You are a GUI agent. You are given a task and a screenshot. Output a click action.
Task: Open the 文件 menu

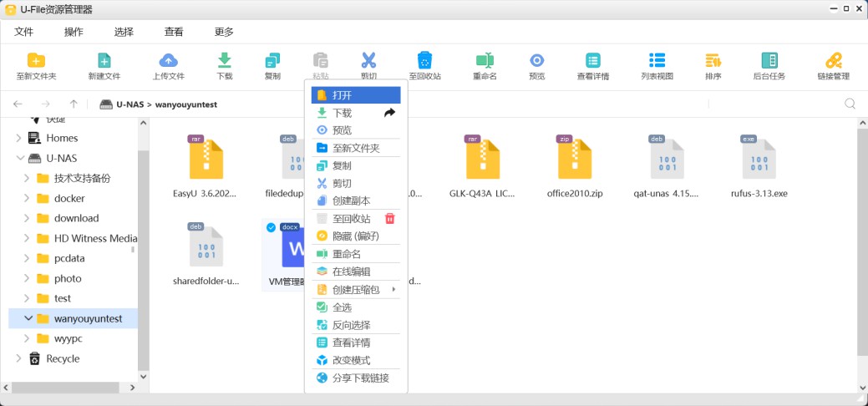(x=23, y=32)
